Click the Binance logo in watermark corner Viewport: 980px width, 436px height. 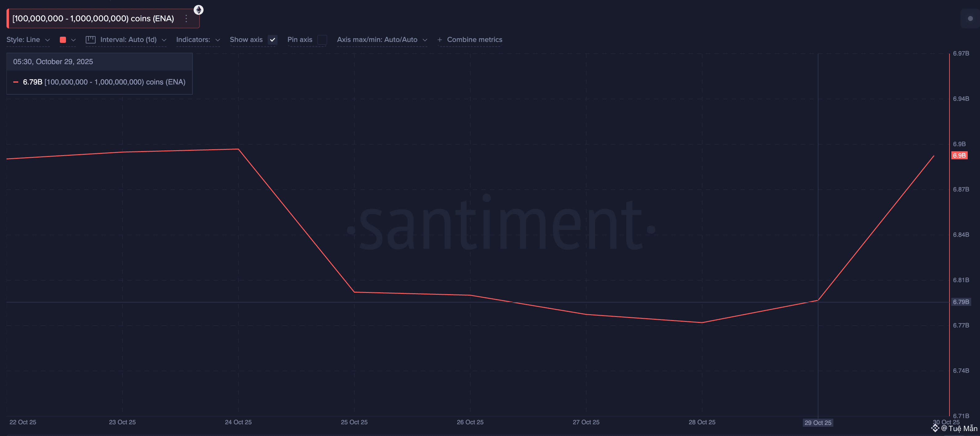(935, 428)
